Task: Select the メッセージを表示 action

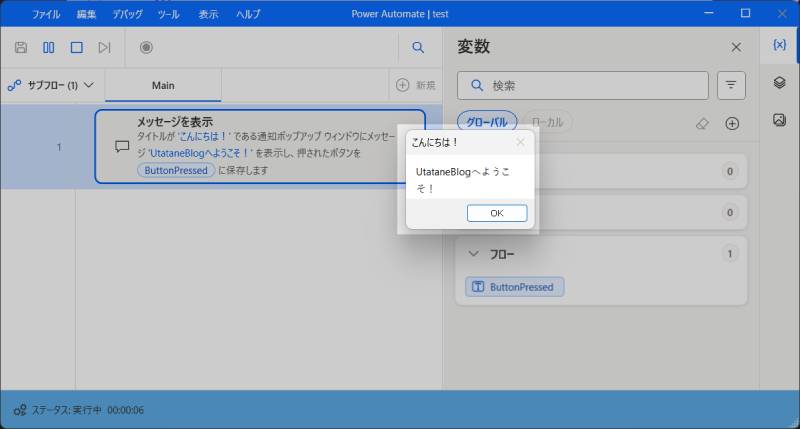Action: tap(260, 146)
